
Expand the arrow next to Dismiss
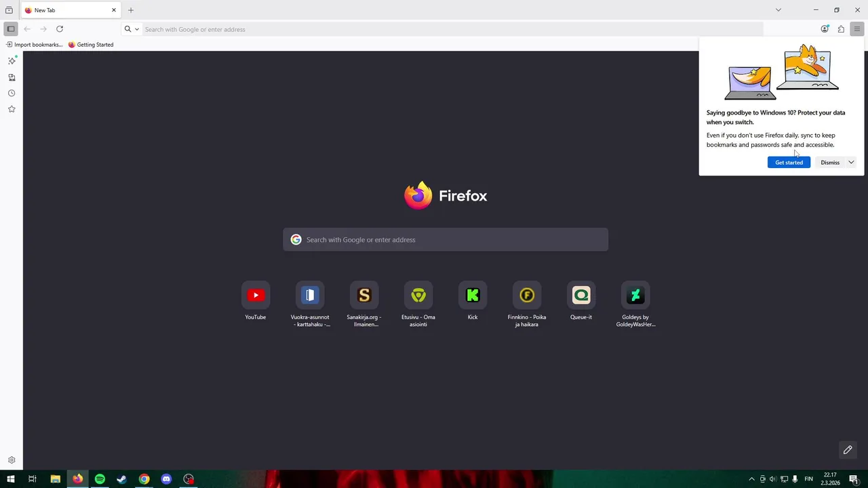click(851, 163)
